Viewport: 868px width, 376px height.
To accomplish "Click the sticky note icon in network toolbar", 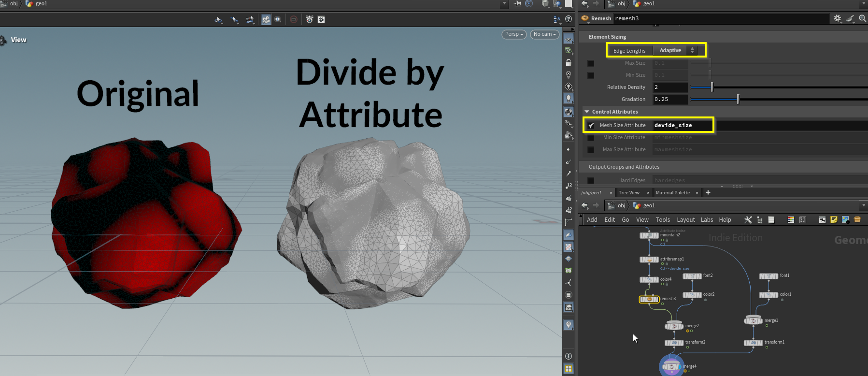I will tap(834, 220).
